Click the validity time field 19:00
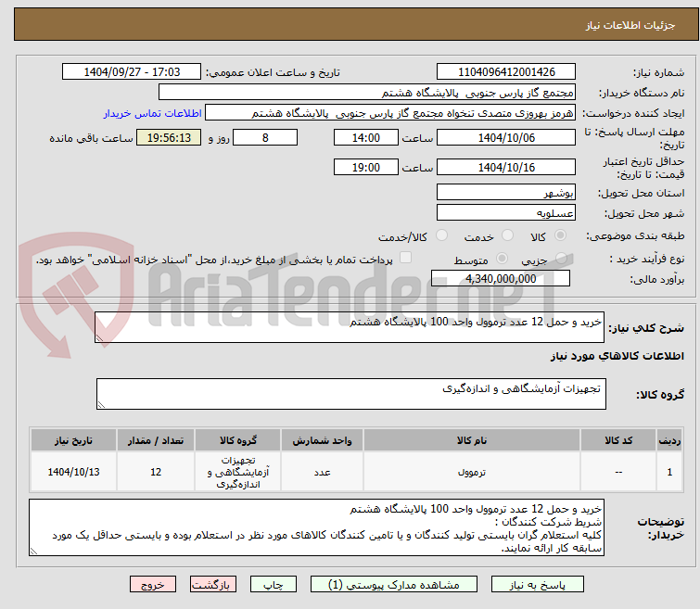The image size is (700, 609). [365, 167]
